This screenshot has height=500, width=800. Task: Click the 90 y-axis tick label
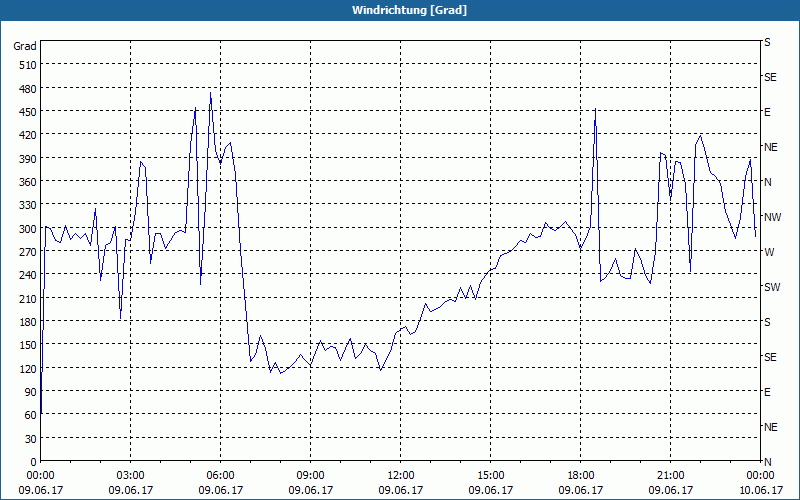tap(31, 392)
